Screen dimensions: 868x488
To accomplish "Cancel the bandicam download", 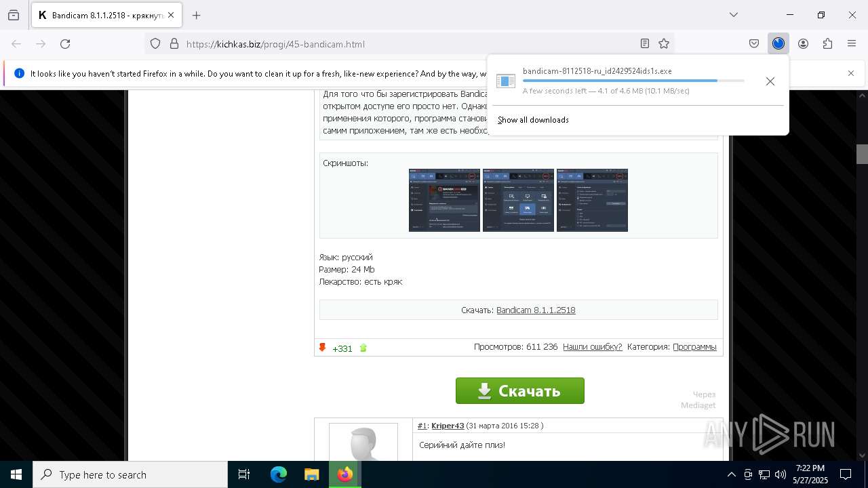I will pos(770,81).
